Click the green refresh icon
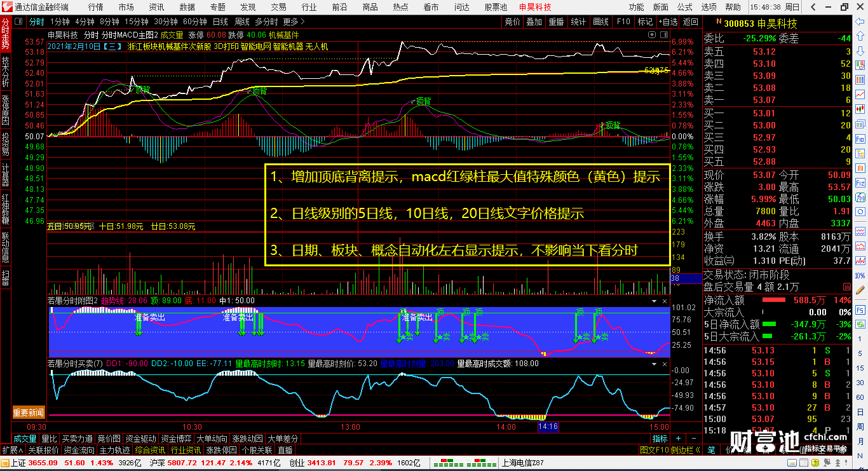Image resolution: width=868 pixels, height=471 pixels. point(860,324)
